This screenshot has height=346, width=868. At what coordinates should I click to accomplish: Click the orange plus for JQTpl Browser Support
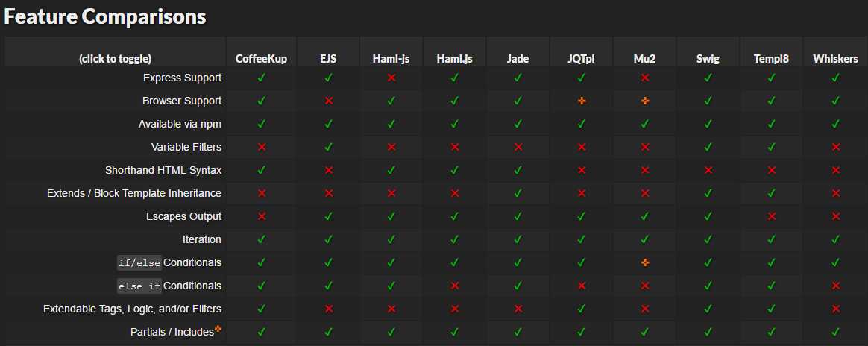pyautogui.click(x=581, y=101)
